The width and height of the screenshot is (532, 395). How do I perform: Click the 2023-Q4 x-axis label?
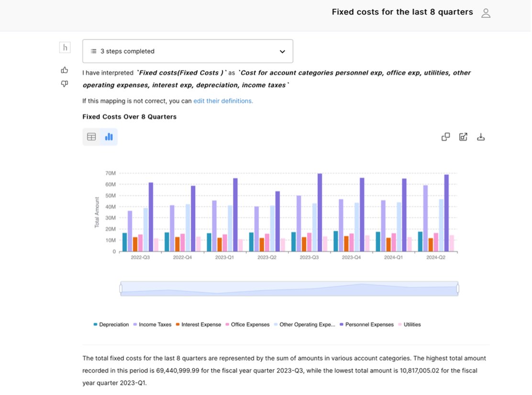352,258
